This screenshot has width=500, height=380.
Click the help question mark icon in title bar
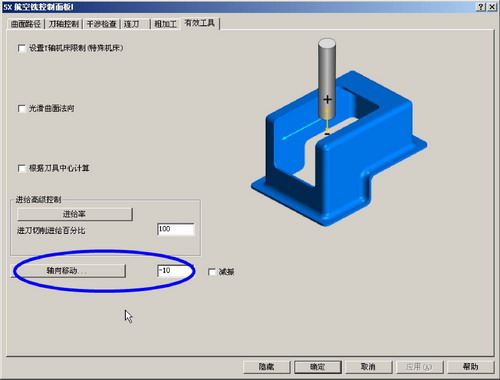tap(480, 7)
